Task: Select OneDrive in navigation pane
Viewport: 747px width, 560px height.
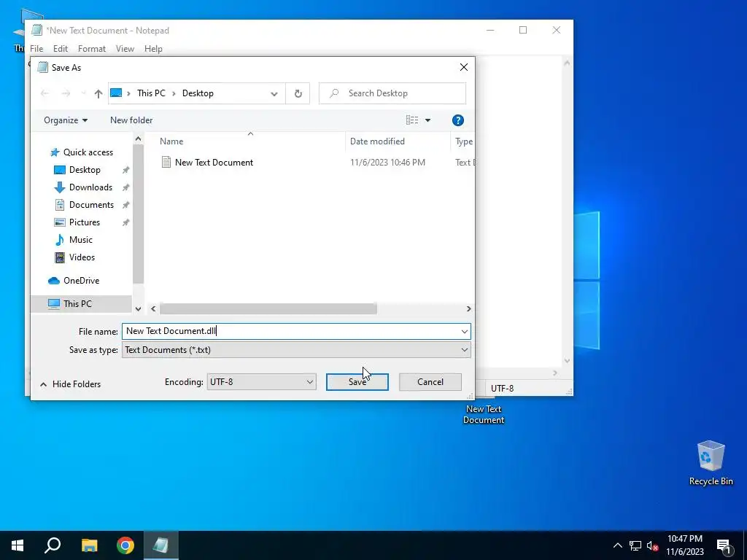Action: click(82, 281)
